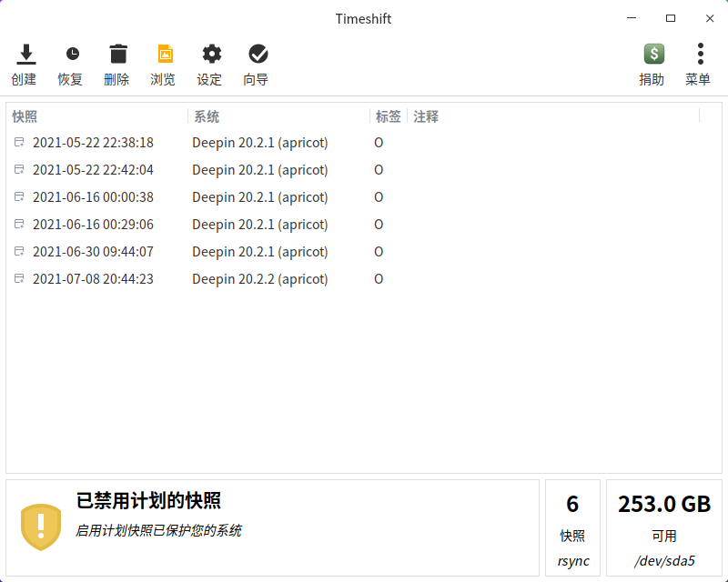Viewport: 728px width, 582px height.
Task: Select the row dated 2021-07-08 20:44:23
Action: [x=364, y=279]
